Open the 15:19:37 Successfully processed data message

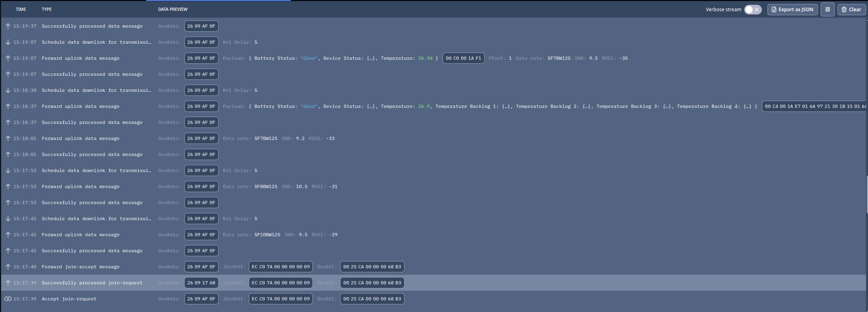(434, 26)
